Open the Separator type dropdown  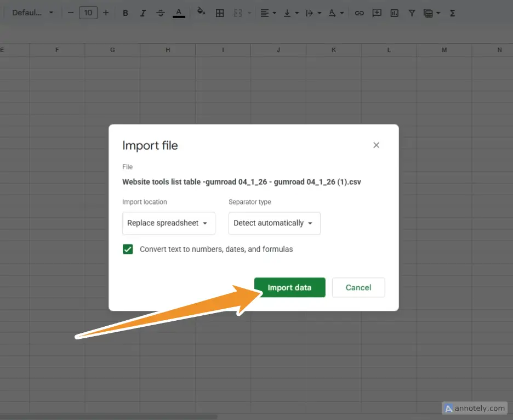[274, 223]
